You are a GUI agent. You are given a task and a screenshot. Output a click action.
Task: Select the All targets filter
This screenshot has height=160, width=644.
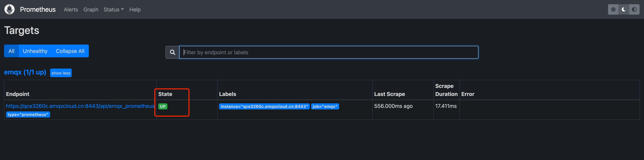11,51
